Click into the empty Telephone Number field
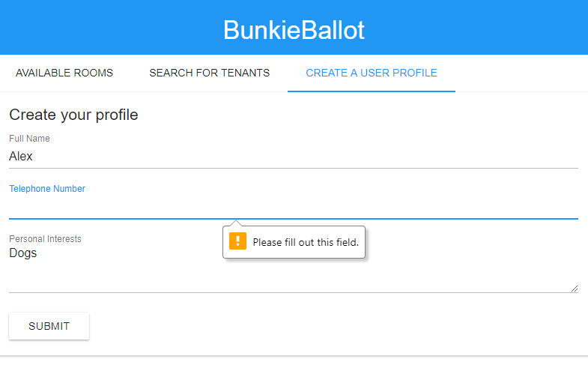This screenshot has height=371, width=588. coord(294,207)
